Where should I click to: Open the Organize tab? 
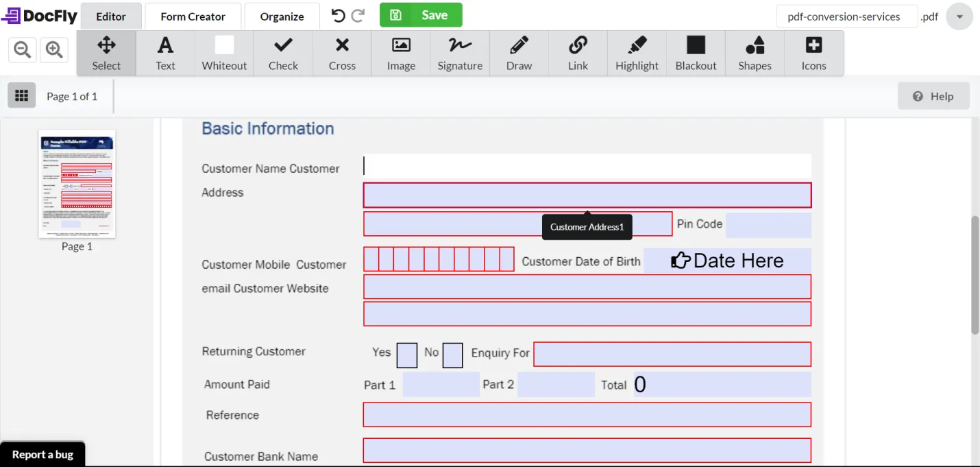tap(282, 16)
